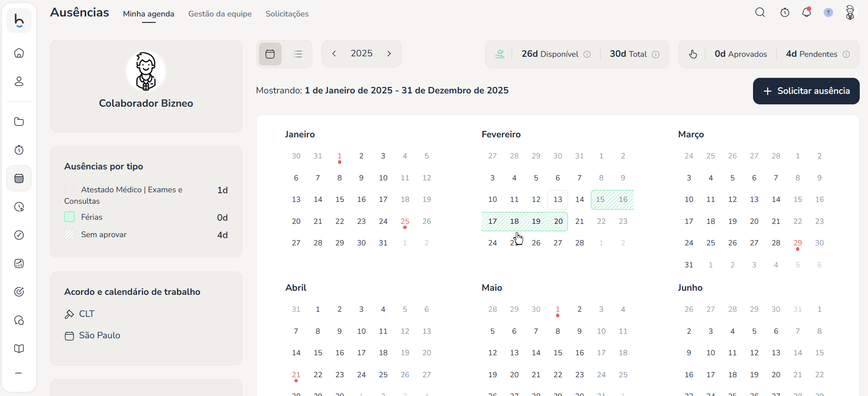Click the green Férias color swatch
The width and height of the screenshot is (868, 396).
coord(70,217)
